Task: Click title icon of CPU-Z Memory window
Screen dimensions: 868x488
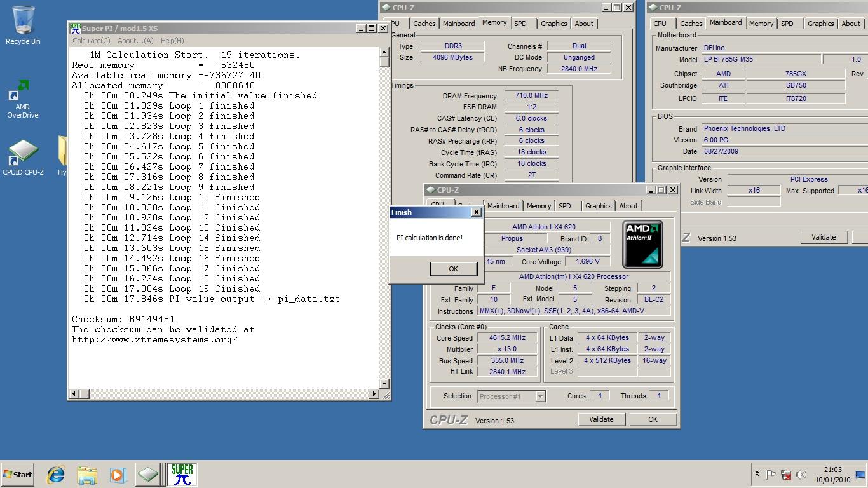Action: click(386, 8)
